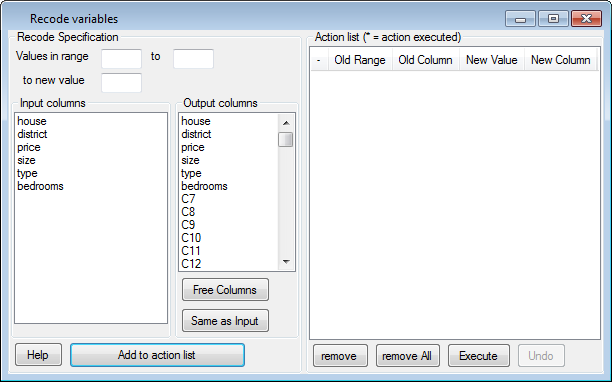This screenshot has height=382, width=612.
Task: Click the New Column header
Action: [x=560, y=60]
